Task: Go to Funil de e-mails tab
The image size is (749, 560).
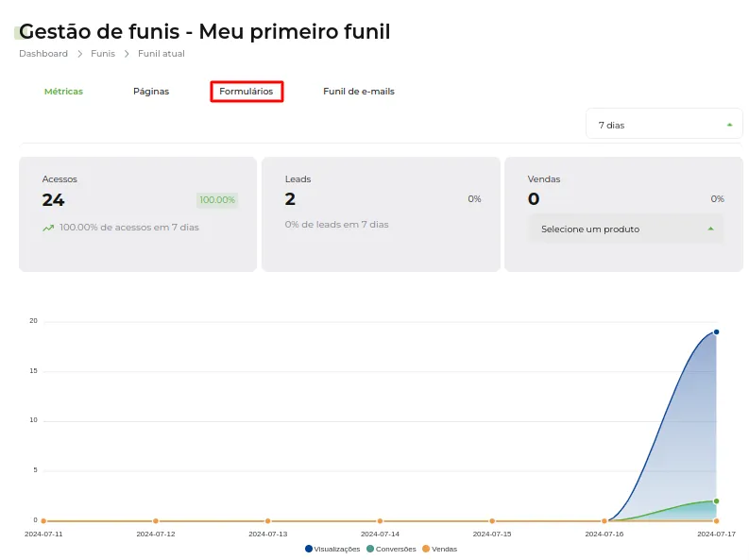Action: pyautogui.click(x=359, y=92)
